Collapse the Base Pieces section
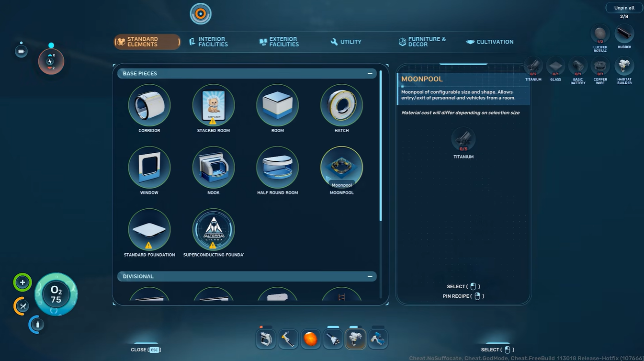 click(x=370, y=73)
